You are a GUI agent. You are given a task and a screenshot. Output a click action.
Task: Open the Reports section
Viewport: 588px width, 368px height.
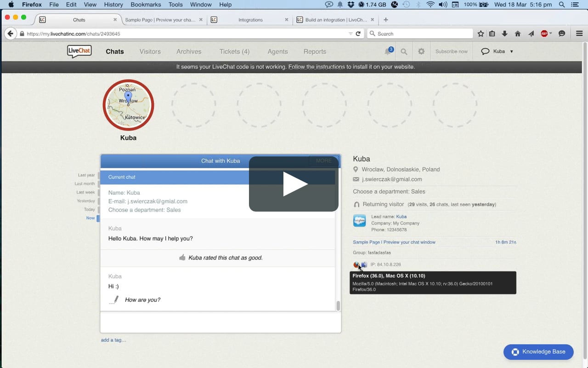click(x=315, y=52)
